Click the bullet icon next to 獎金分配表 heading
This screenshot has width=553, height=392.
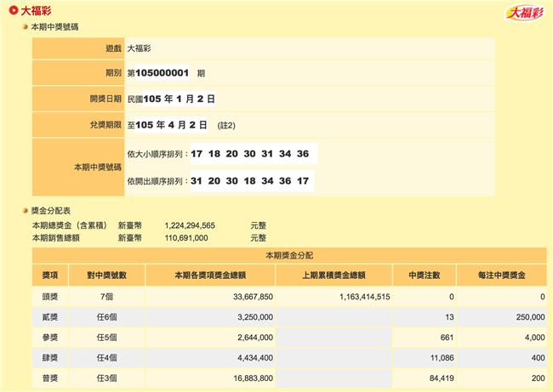coord(25,211)
